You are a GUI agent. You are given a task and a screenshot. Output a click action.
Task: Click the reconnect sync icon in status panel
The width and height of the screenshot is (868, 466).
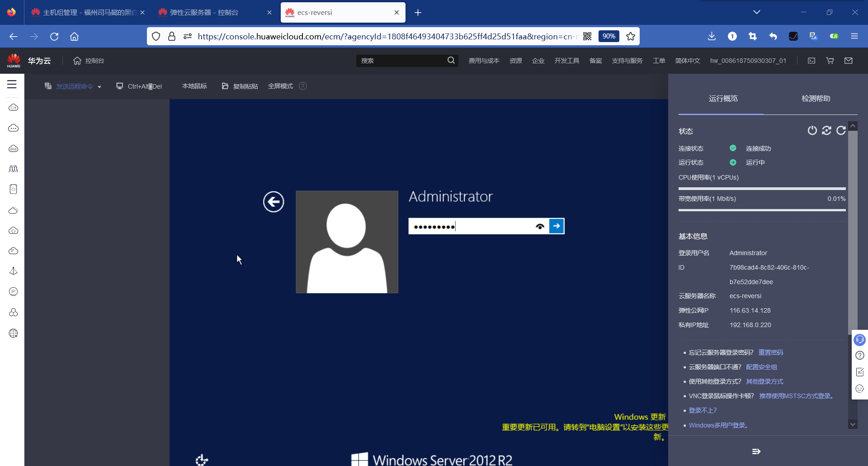click(827, 130)
